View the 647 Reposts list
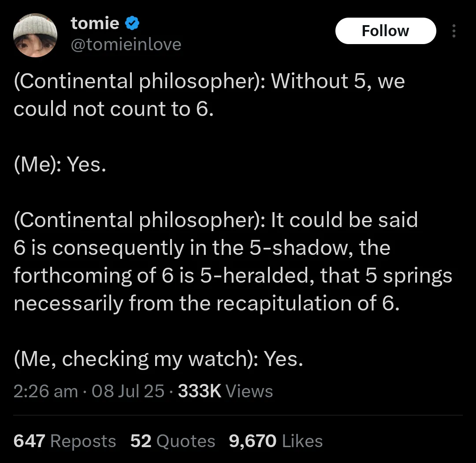The height and width of the screenshot is (463, 476). pos(65,441)
